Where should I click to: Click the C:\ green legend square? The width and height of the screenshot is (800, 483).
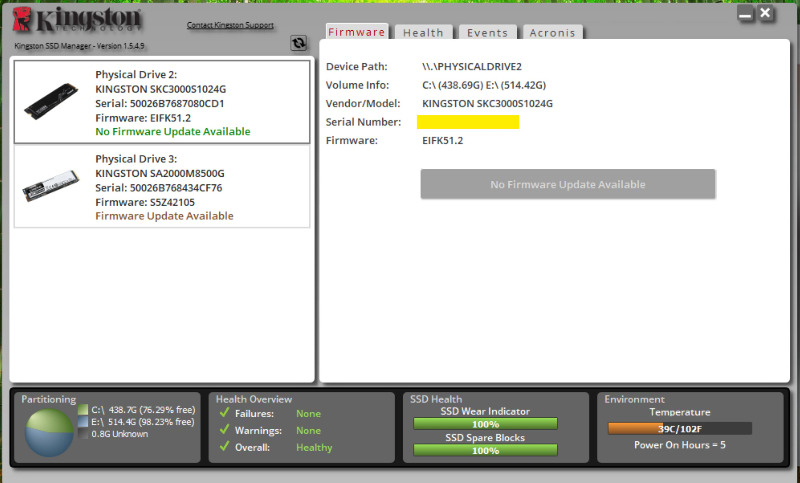(83, 410)
